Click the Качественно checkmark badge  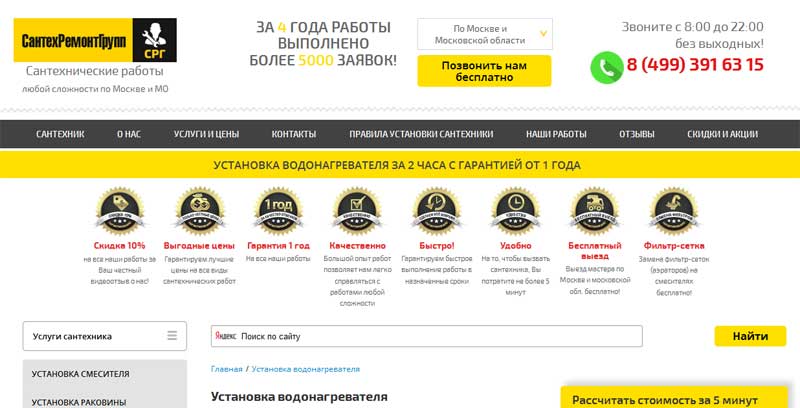[x=357, y=211]
